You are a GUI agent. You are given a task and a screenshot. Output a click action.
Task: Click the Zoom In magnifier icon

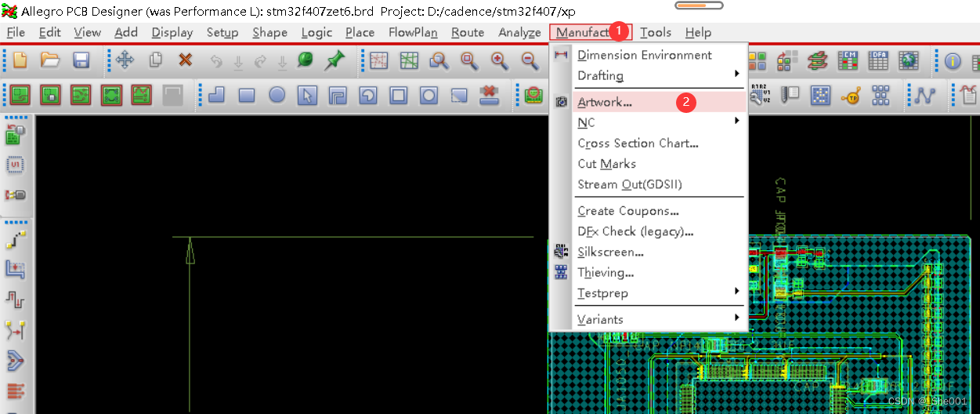point(499,60)
